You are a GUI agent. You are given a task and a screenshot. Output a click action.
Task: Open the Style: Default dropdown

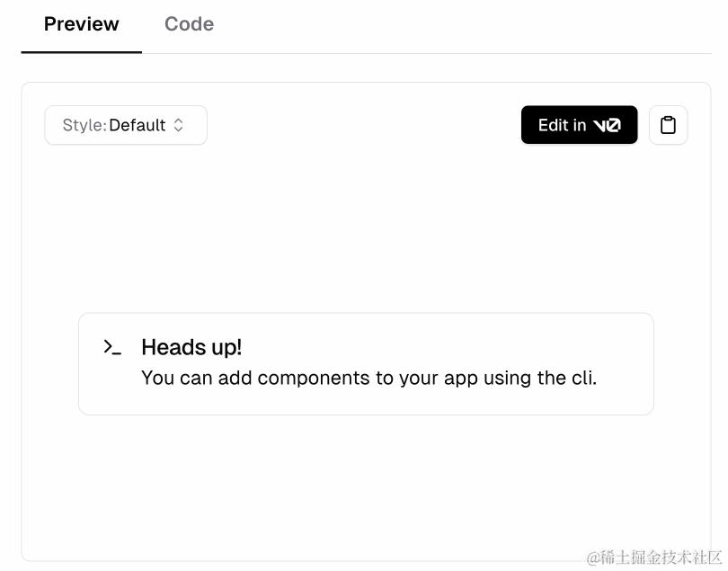(126, 125)
